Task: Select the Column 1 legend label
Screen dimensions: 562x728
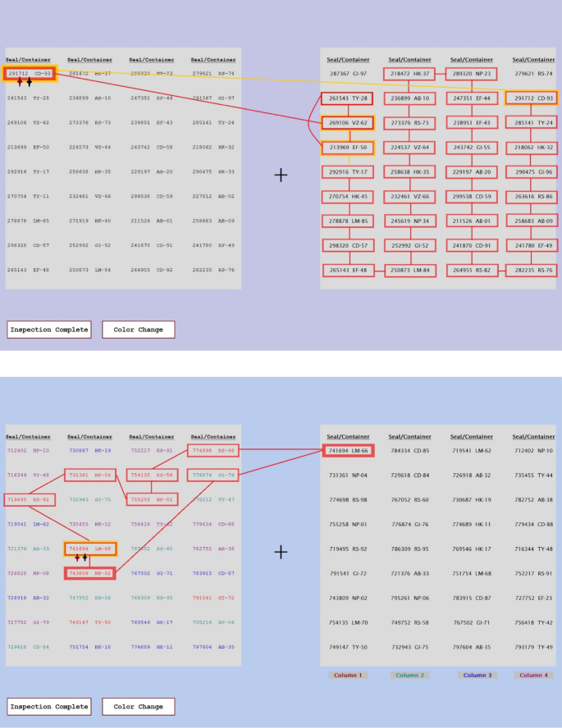Action: (x=347, y=675)
